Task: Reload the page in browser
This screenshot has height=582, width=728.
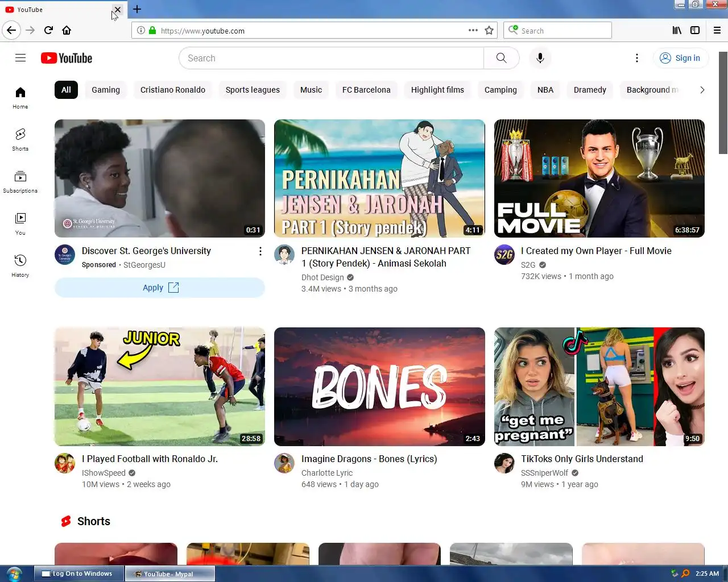Action: pyautogui.click(x=48, y=30)
